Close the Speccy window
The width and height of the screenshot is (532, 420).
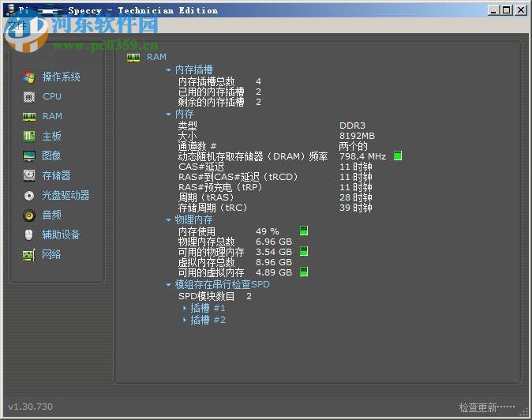coord(521,10)
